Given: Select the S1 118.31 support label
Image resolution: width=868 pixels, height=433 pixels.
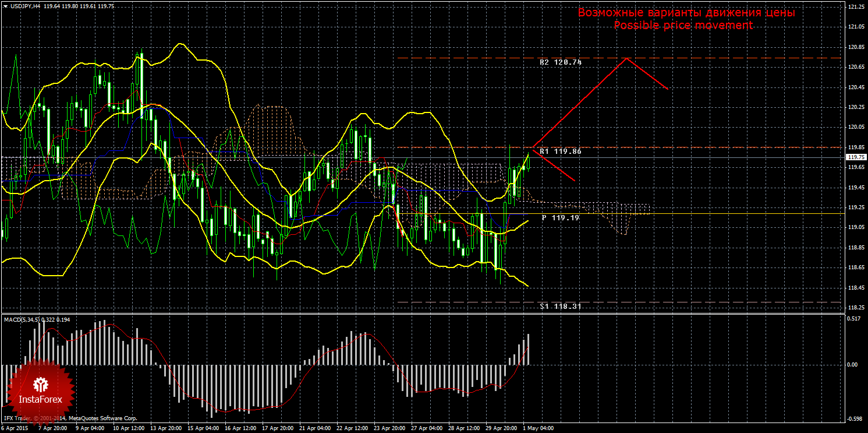Looking at the screenshot, I should [x=561, y=305].
